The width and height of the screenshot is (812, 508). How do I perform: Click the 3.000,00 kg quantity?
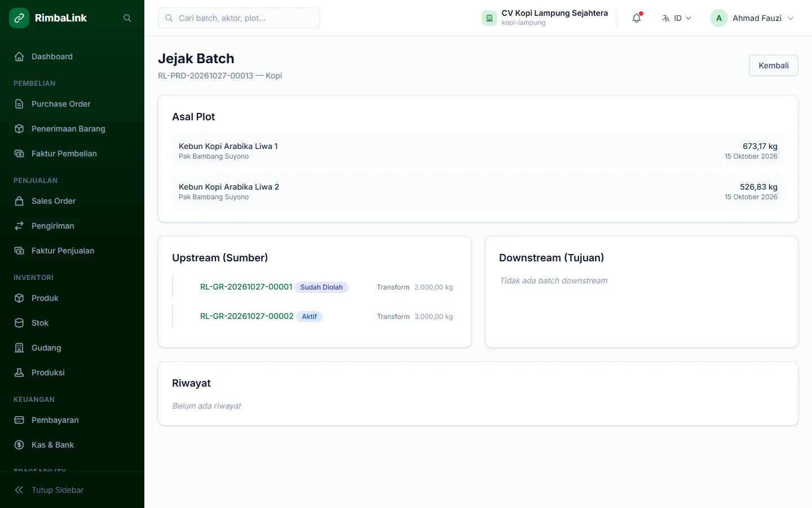tap(434, 317)
